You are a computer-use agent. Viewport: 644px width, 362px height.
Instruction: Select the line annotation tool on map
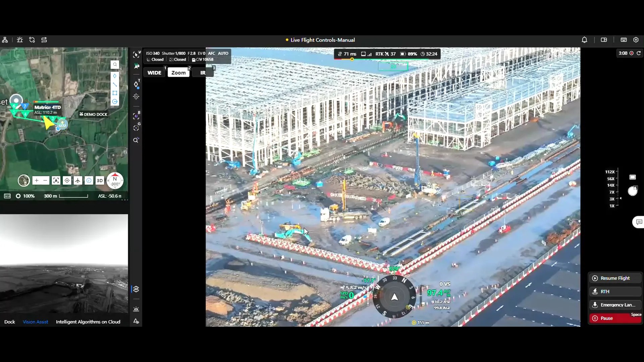[115, 84]
